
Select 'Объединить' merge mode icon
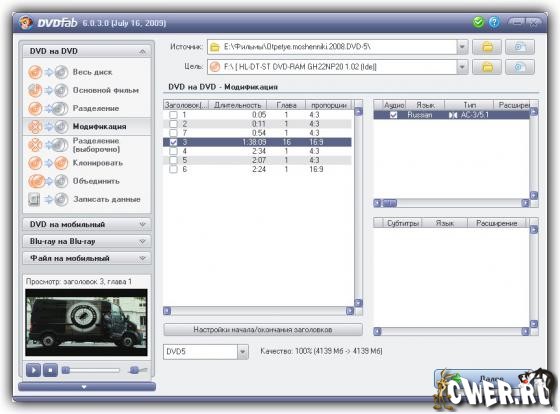click(x=48, y=181)
